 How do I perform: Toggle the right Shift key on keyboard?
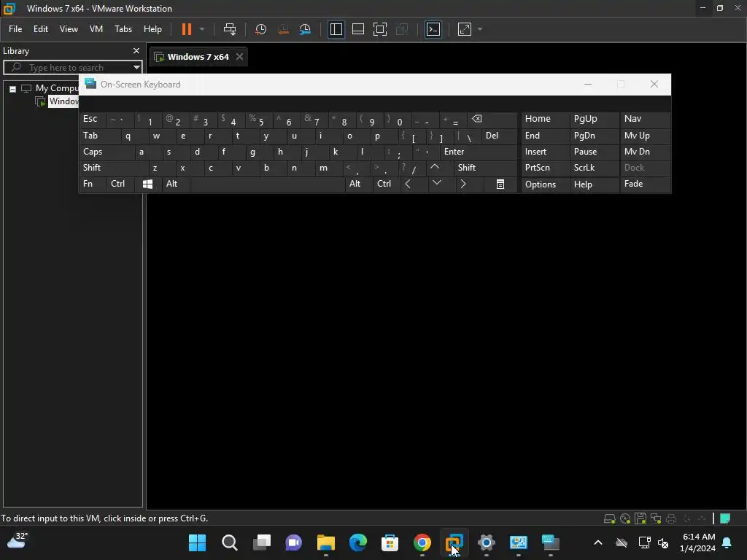tap(485, 168)
